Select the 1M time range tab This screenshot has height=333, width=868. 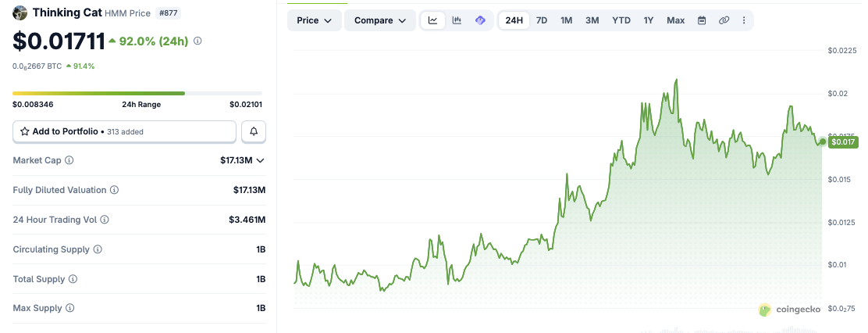tap(566, 20)
